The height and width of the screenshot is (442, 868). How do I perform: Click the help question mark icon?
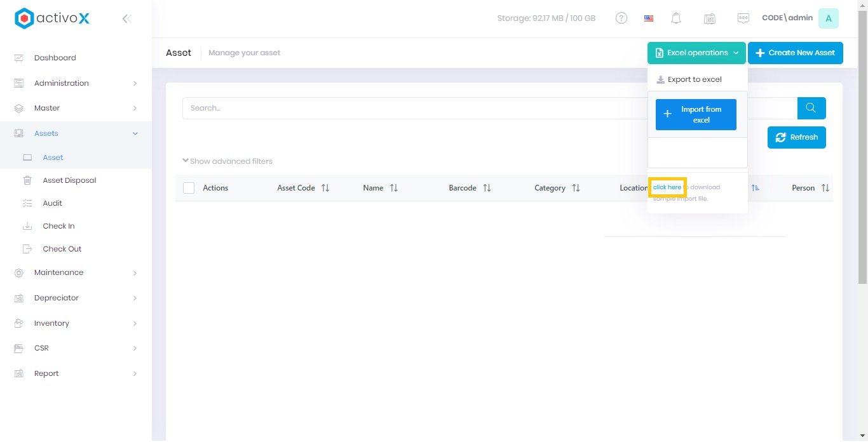point(621,18)
